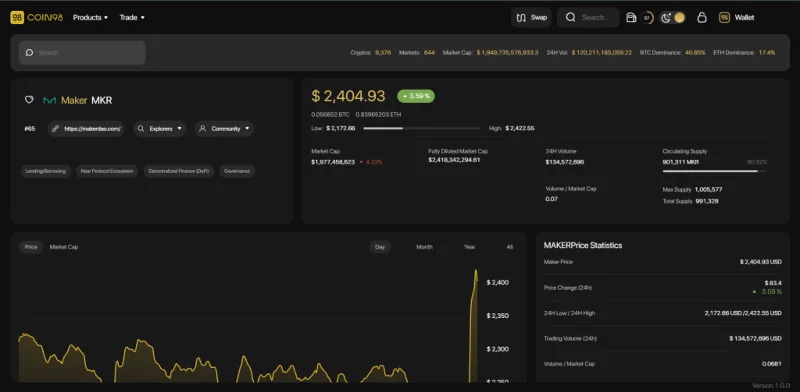Switch chart to Market Cap tab
The height and width of the screenshot is (392, 800).
(64, 247)
